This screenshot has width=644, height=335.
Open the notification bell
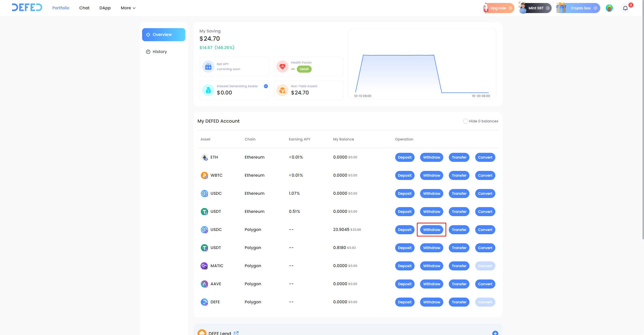tap(625, 8)
